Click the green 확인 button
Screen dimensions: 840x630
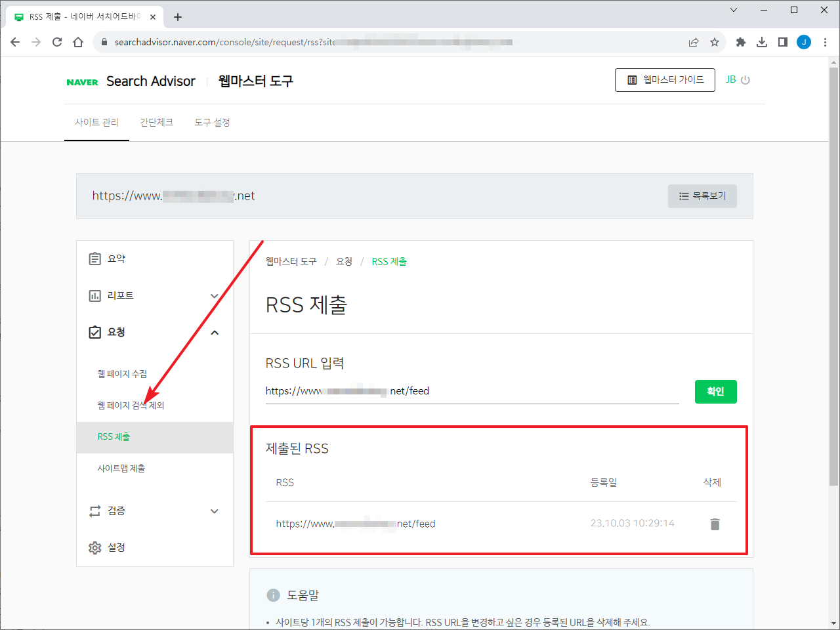(x=715, y=392)
